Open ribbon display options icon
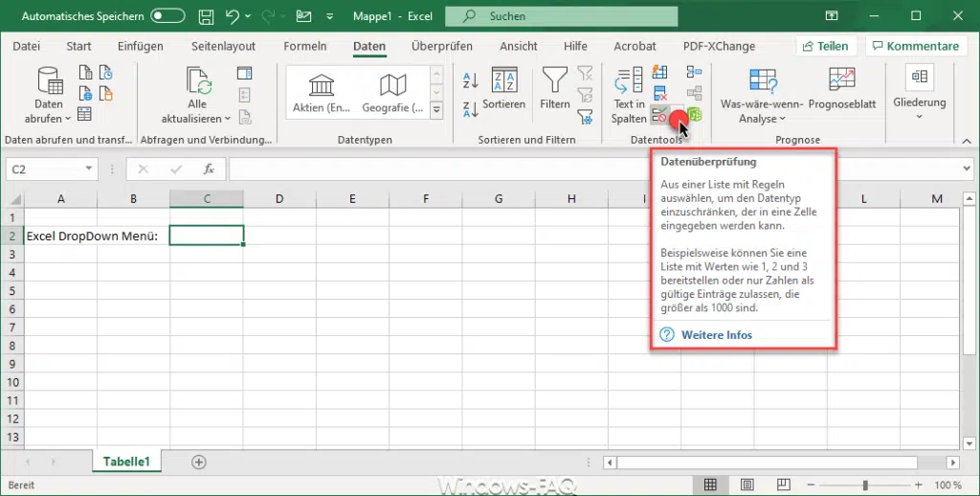This screenshot has height=496, width=980. pyautogui.click(x=832, y=16)
